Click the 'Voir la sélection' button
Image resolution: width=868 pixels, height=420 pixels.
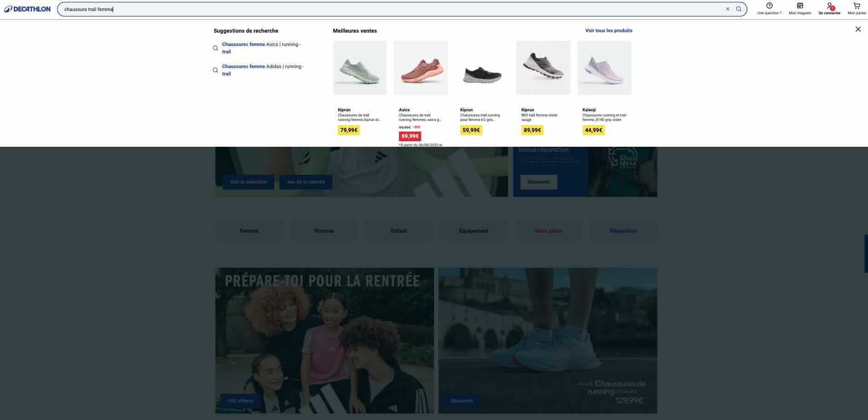tap(248, 182)
